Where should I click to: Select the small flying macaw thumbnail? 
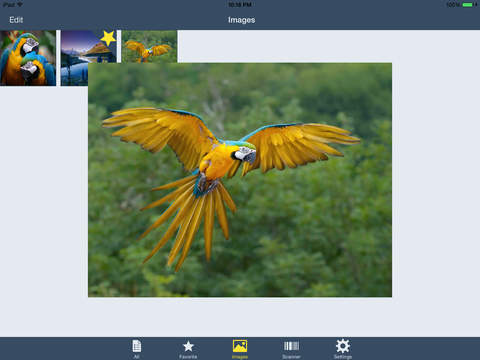[x=149, y=46]
